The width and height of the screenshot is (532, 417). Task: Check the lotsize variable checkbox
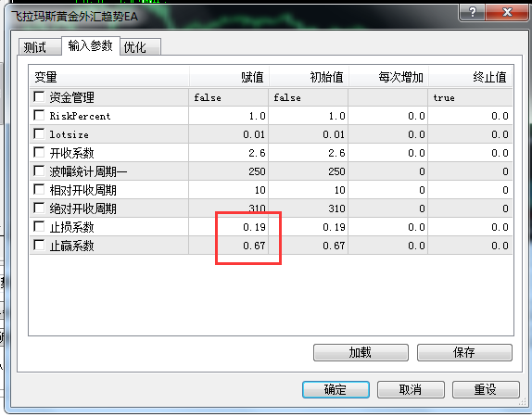39,133
